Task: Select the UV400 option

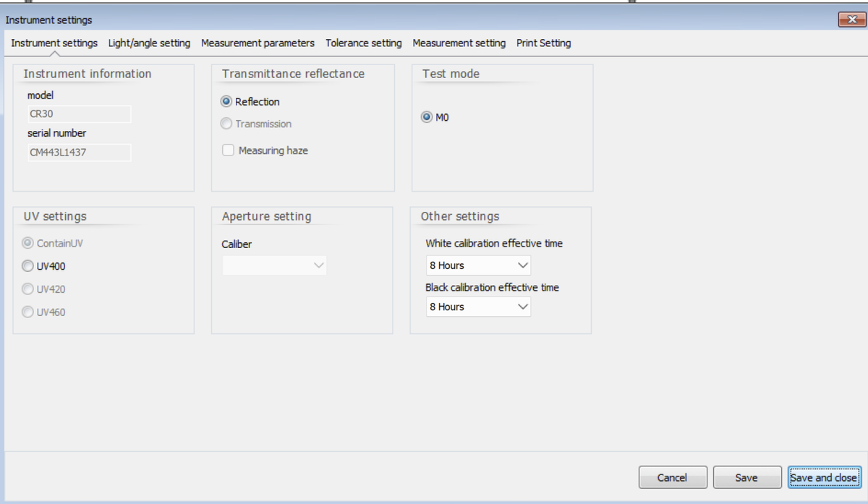Action: point(28,266)
